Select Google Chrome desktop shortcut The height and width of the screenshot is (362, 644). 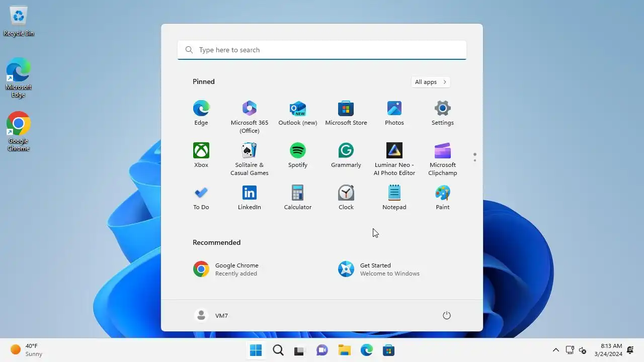(x=19, y=132)
